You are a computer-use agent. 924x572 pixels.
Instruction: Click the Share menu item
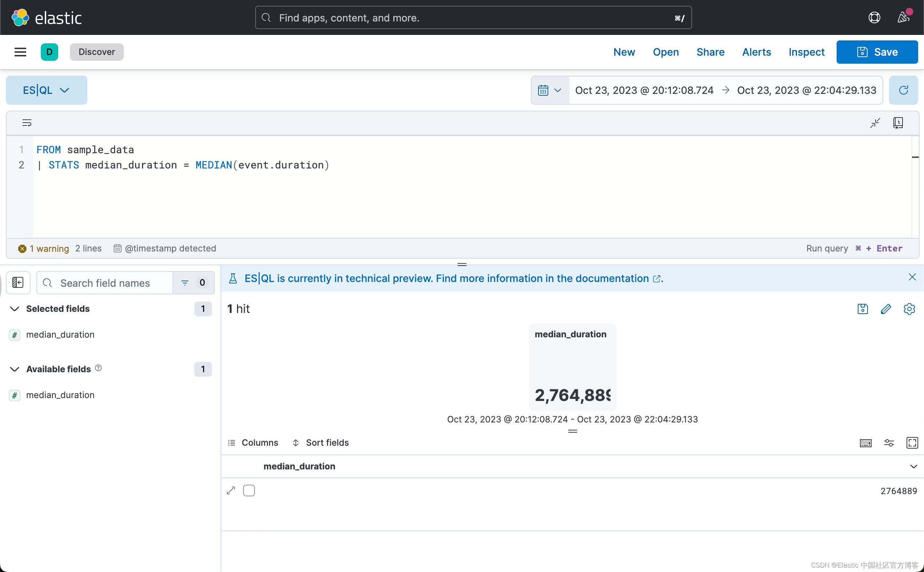pos(710,52)
